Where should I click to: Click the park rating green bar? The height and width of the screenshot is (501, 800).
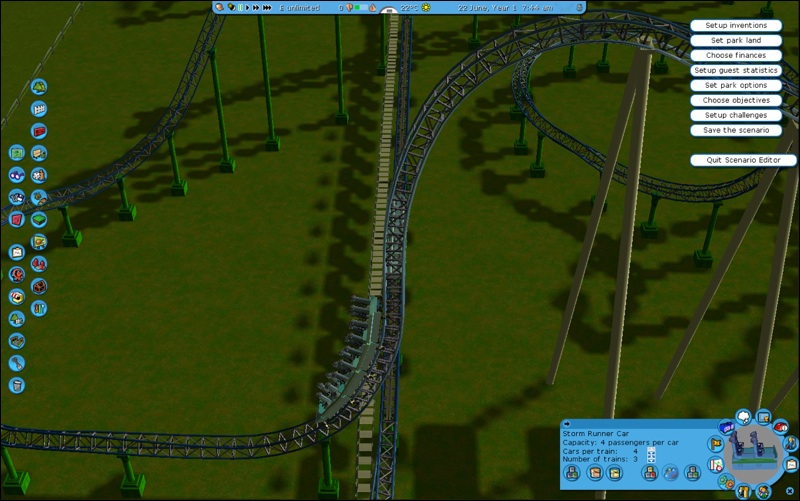point(361,8)
